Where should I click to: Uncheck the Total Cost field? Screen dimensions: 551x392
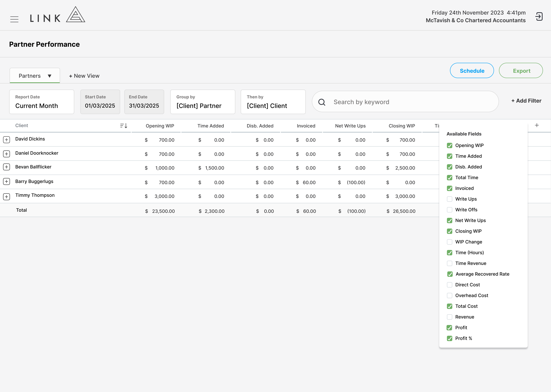(449, 306)
